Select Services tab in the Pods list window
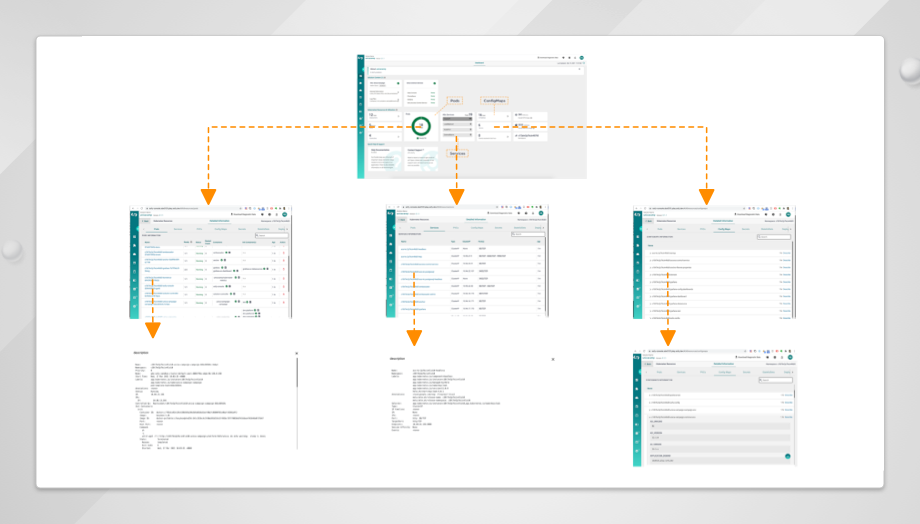This screenshot has height=524, width=920. click(x=178, y=229)
